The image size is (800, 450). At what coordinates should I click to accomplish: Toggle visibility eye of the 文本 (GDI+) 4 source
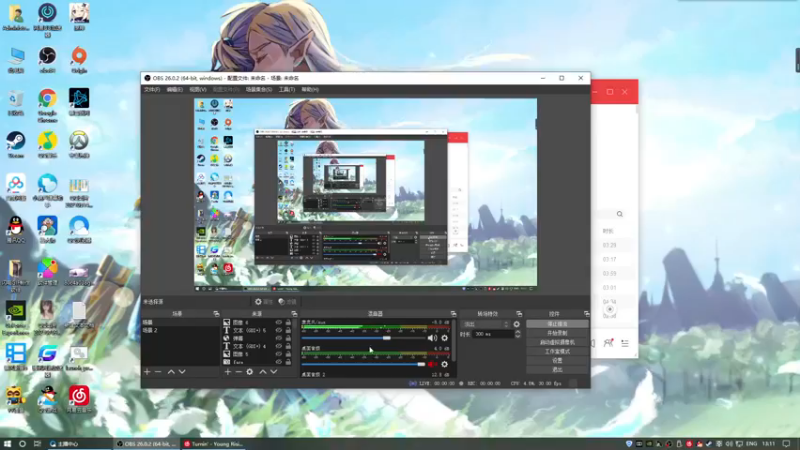[279, 346]
